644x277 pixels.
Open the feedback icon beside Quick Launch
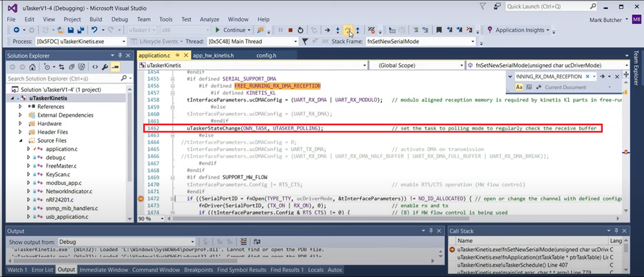(498, 7)
